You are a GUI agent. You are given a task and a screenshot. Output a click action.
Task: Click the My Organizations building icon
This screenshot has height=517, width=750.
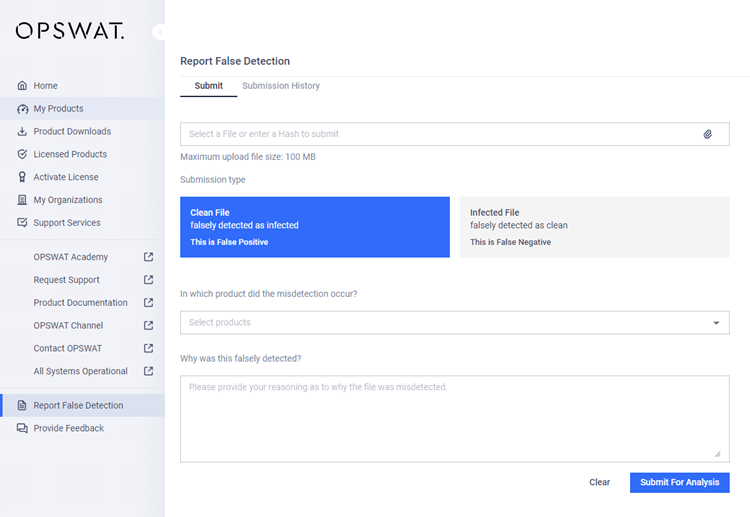(x=22, y=200)
